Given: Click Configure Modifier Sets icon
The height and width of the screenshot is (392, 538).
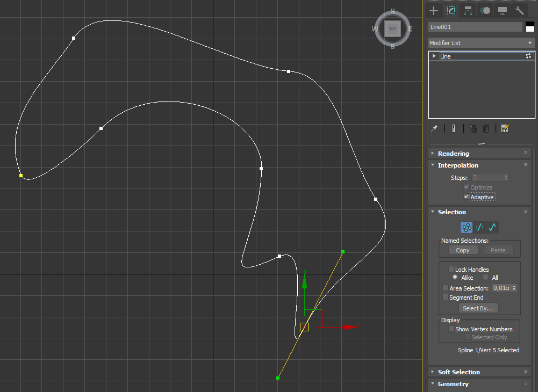Looking at the screenshot, I should coord(505,128).
